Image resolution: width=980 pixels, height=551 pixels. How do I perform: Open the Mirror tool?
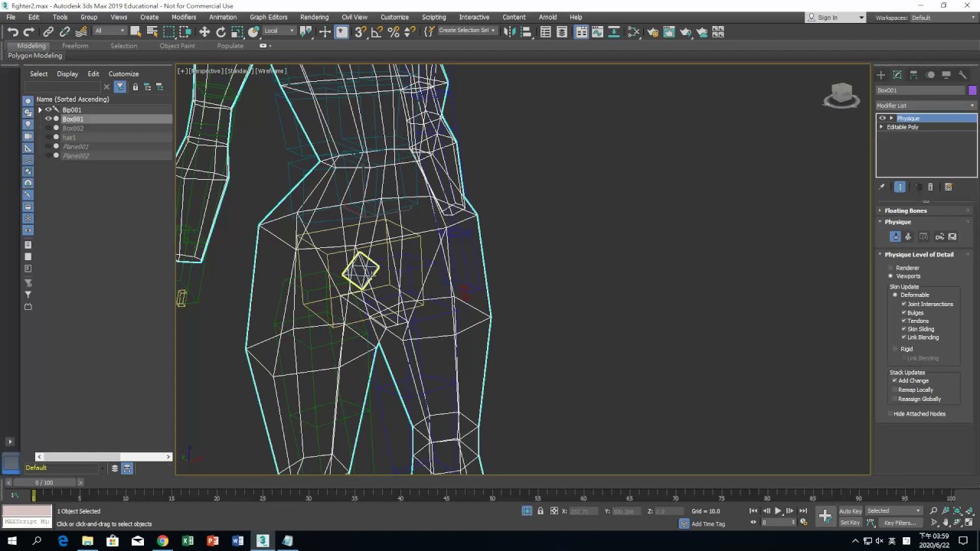point(510,31)
